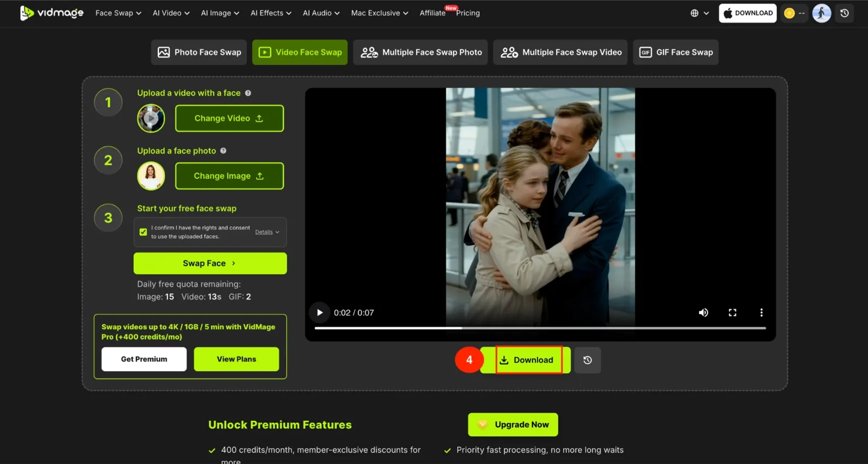Select the Video Face Swap tab
This screenshot has height=464, width=868.
[300, 52]
